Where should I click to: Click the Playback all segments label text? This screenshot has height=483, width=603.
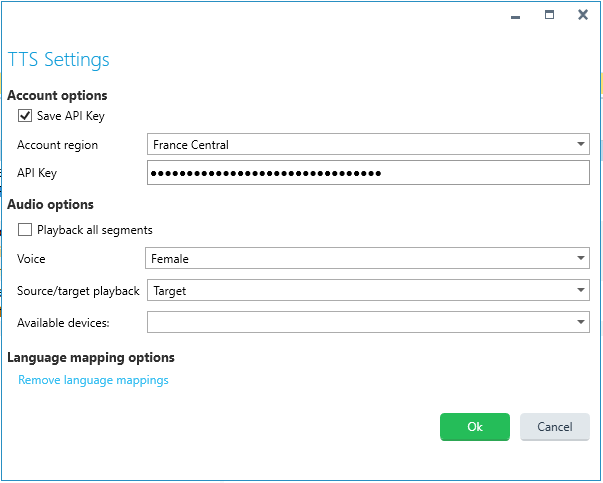[x=95, y=230]
